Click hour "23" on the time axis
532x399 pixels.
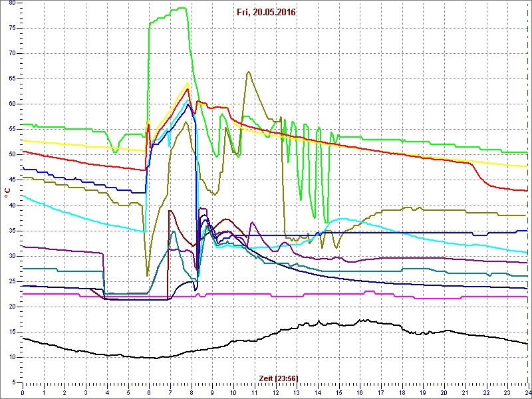(x=507, y=392)
